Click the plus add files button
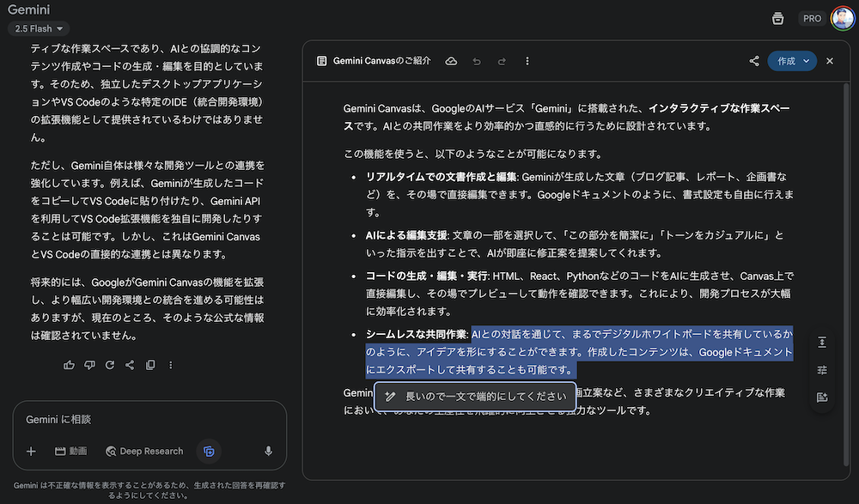 (x=31, y=452)
